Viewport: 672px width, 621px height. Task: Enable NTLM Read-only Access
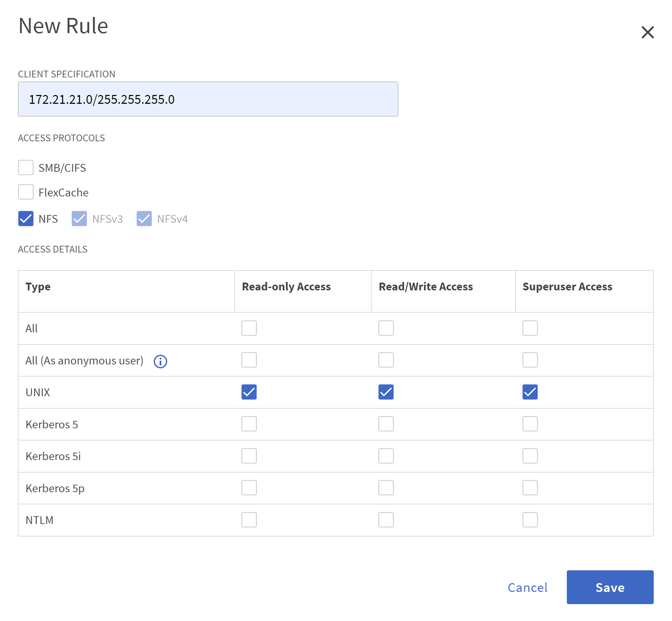click(x=248, y=519)
